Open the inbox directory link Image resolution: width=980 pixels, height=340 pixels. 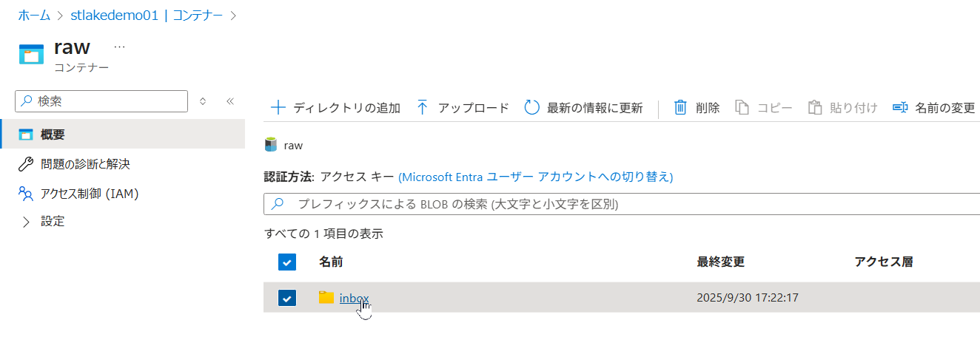coord(354,298)
